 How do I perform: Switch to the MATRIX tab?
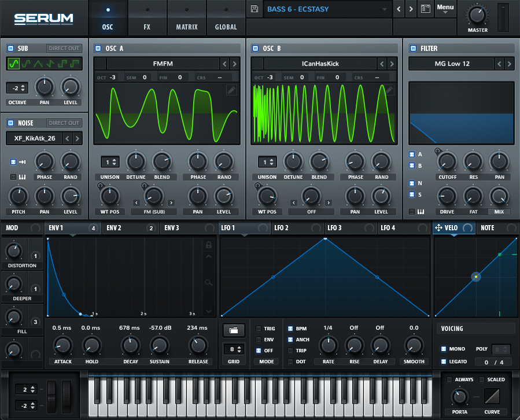(x=187, y=19)
